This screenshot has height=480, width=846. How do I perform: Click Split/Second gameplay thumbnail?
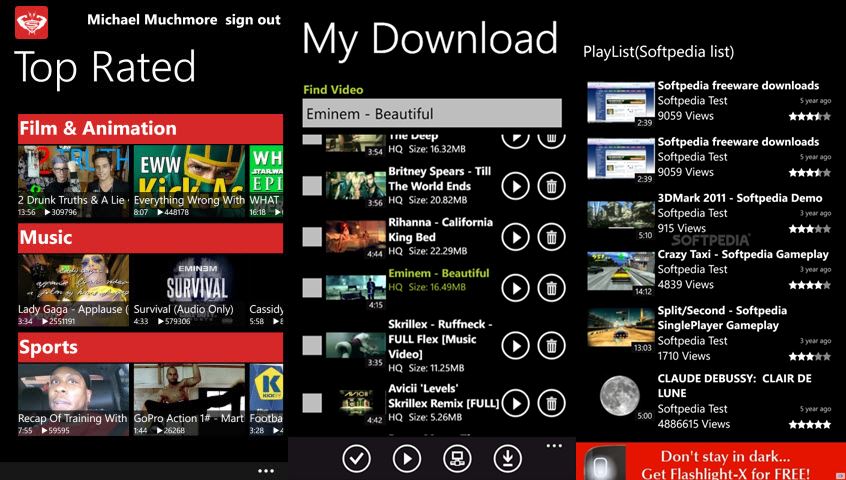coord(620,327)
